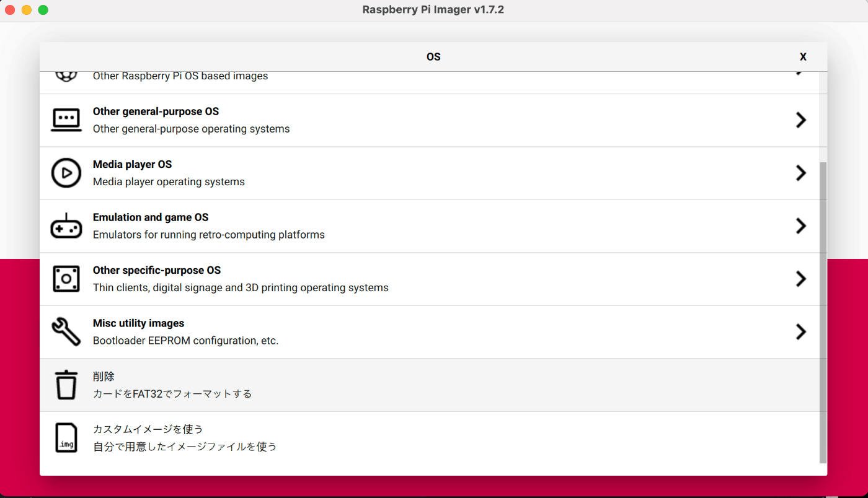Click the text 'Other Raspberry Pi OS based images'
Image resolution: width=868 pixels, height=498 pixels.
pos(180,76)
